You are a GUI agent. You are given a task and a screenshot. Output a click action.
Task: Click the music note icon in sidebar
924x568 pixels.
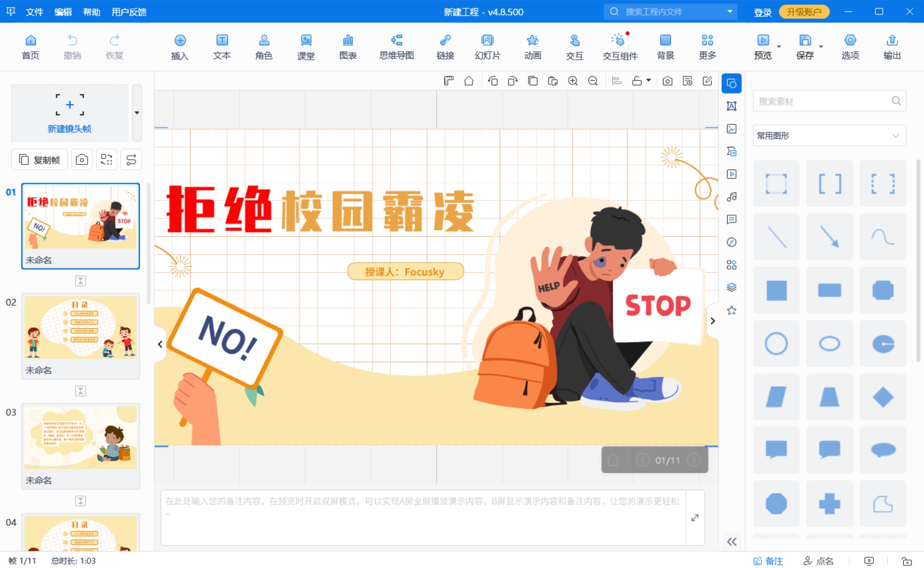(x=732, y=197)
